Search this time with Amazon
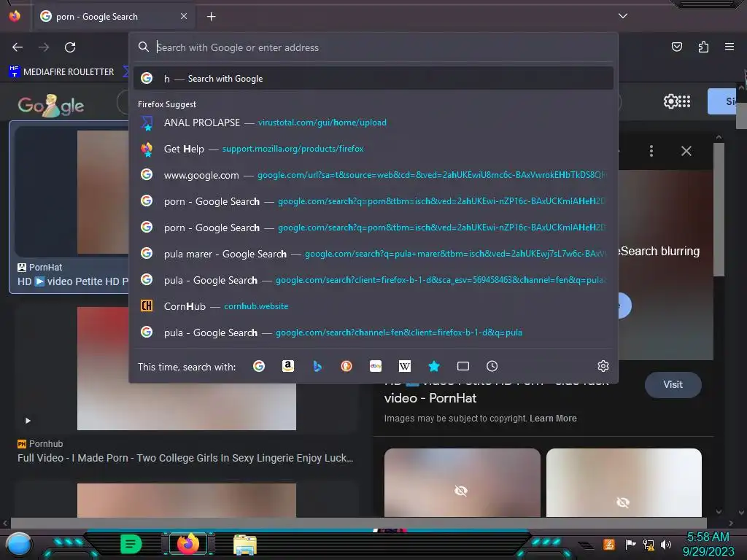 pos(287,366)
